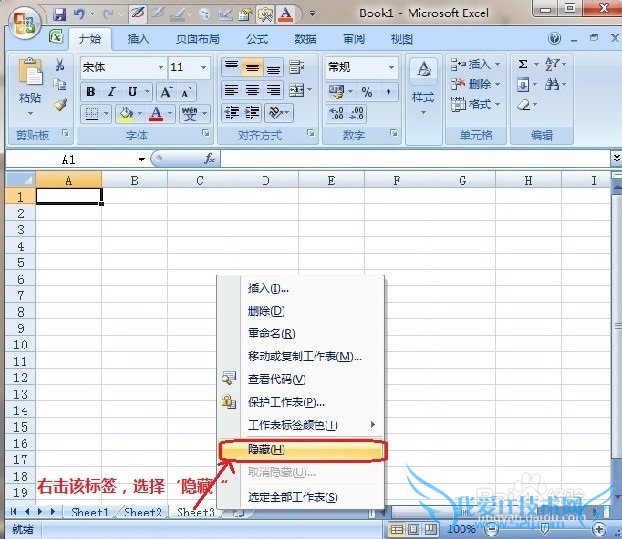The width and height of the screenshot is (622, 539).
Task: Apply fill color bucket
Action: tap(126, 114)
